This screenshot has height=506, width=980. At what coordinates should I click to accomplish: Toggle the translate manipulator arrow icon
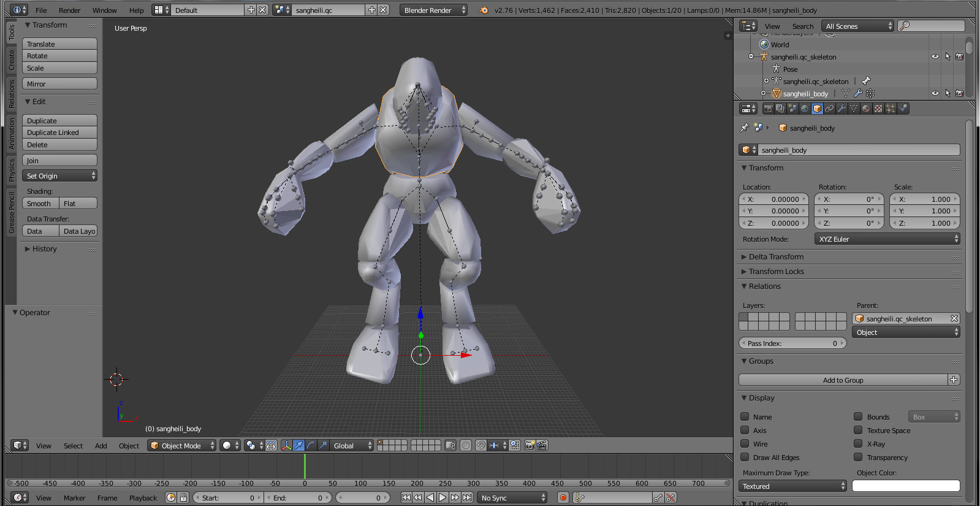click(x=298, y=445)
